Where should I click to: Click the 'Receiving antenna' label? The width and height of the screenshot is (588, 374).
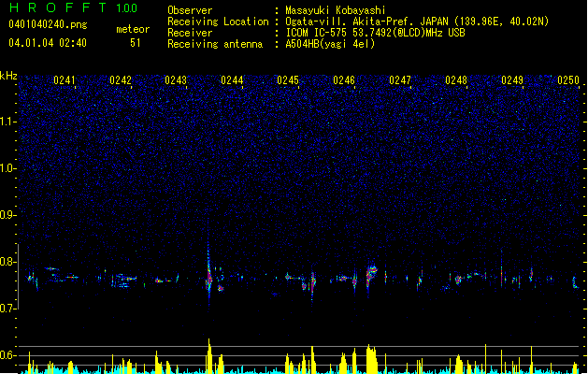point(215,44)
